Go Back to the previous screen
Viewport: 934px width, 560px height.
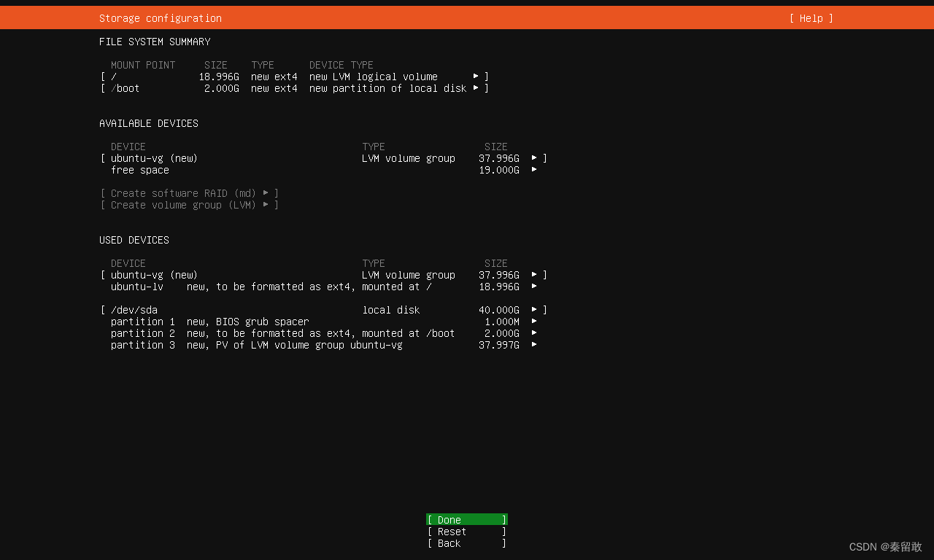(467, 543)
